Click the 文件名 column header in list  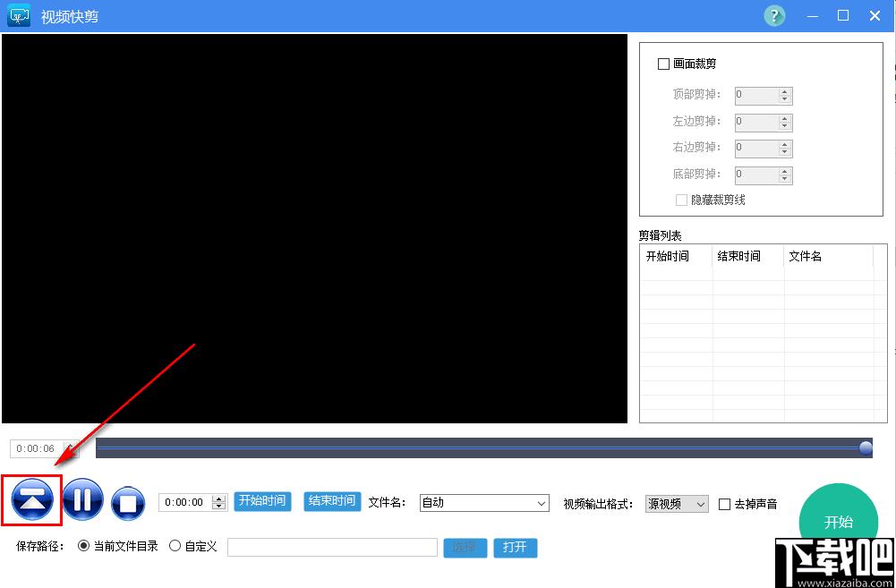click(x=829, y=257)
